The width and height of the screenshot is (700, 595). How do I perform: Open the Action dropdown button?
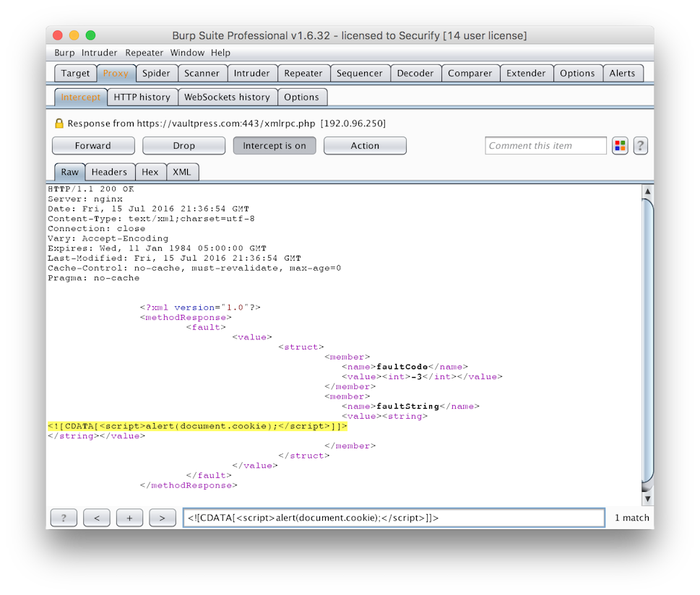[x=365, y=146]
